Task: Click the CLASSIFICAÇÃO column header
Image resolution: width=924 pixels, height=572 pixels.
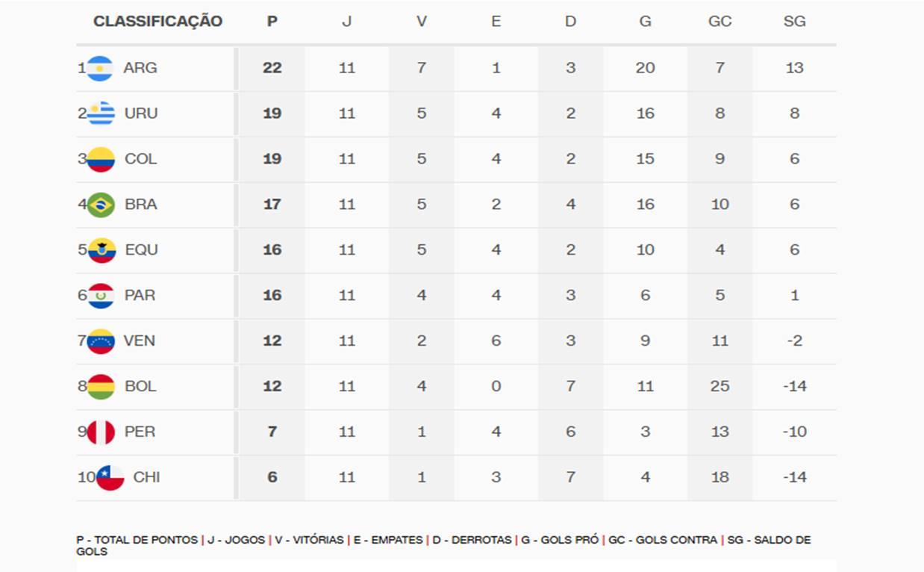Action: (157, 22)
